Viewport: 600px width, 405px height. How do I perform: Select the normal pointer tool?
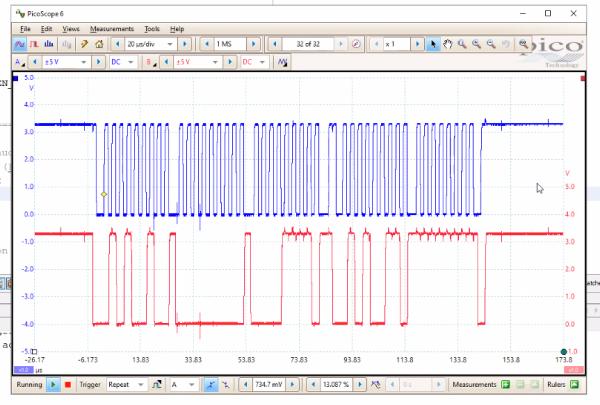click(433, 44)
